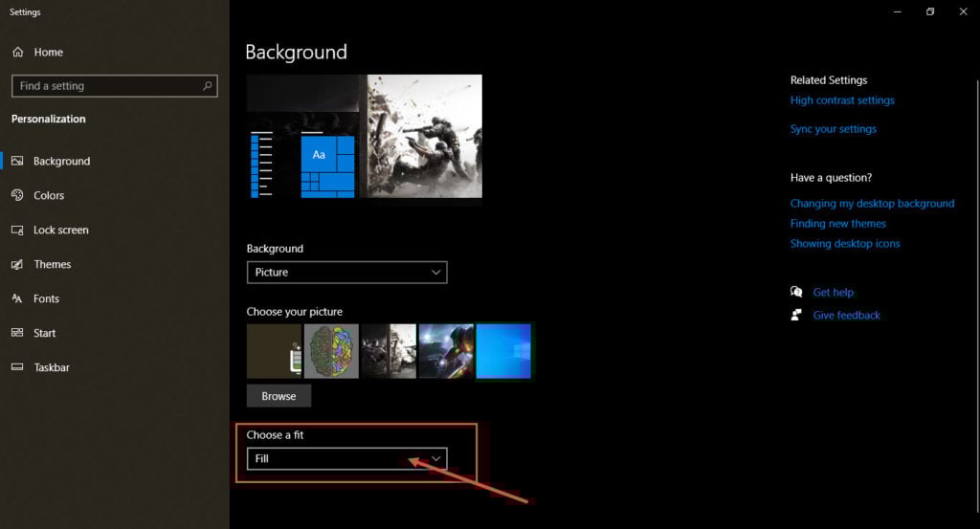Click the Get help chat icon

(796, 292)
